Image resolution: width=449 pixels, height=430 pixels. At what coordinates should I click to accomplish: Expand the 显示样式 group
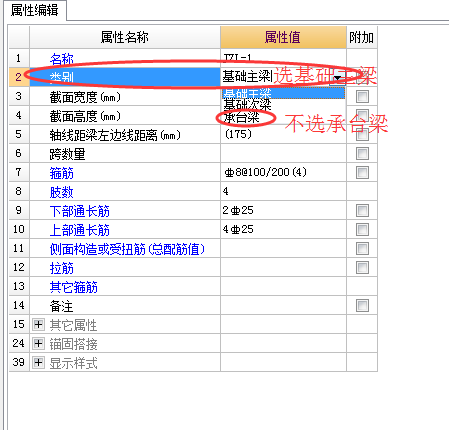(38, 362)
